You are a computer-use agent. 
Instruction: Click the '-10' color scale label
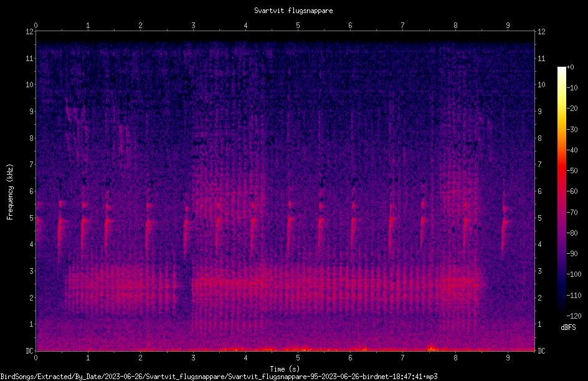pyautogui.click(x=572, y=88)
